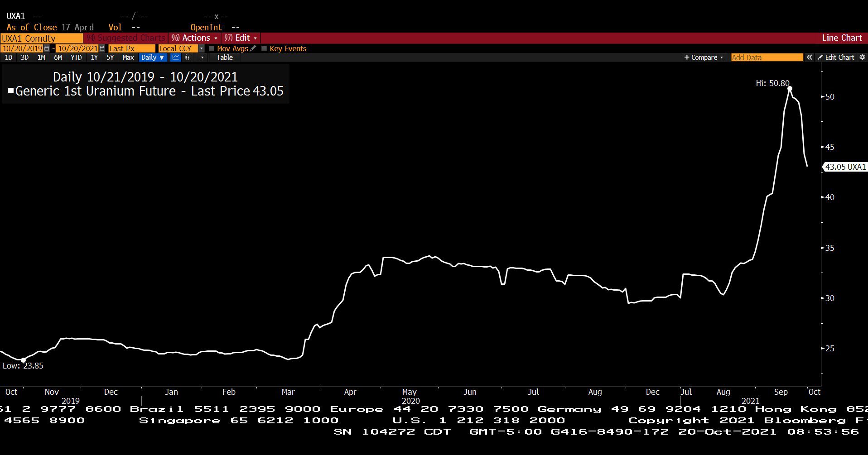The width and height of the screenshot is (868, 455).
Task: Click the Nov label on time axis
Action: pos(52,392)
